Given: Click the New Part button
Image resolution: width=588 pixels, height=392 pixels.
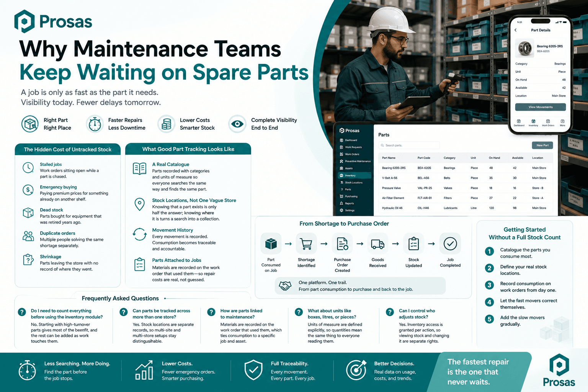Looking at the screenshot, I should [542, 145].
